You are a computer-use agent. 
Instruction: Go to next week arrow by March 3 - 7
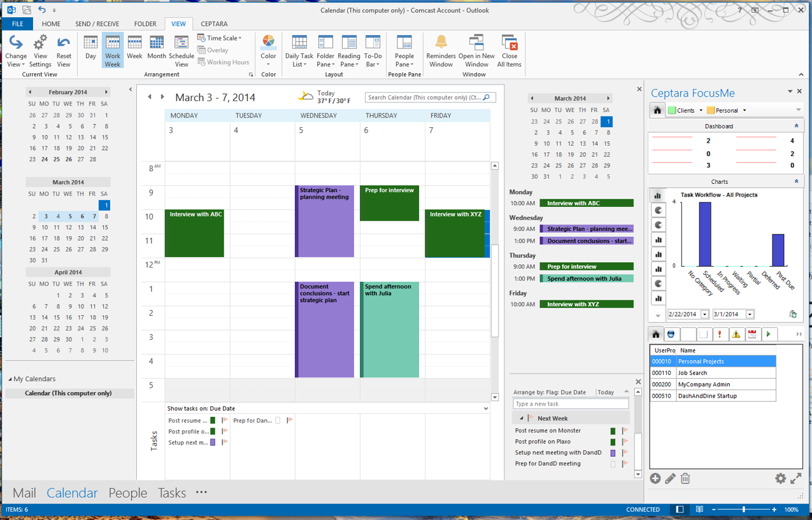(x=162, y=97)
